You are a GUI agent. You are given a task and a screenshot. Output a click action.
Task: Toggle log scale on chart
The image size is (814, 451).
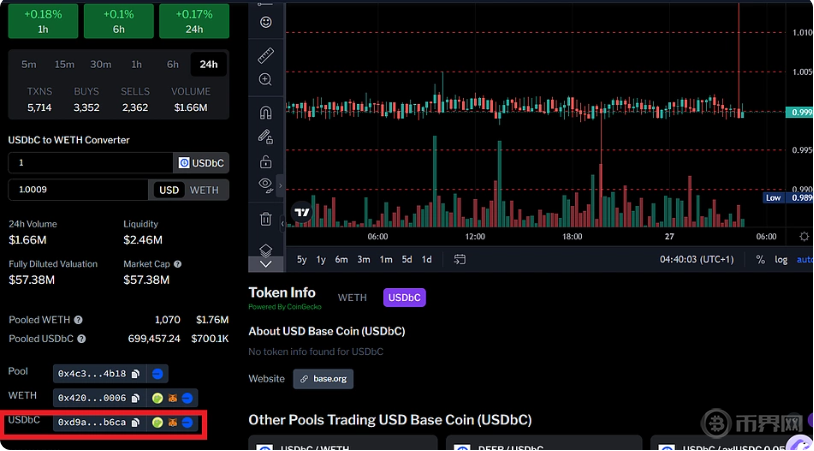click(x=781, y=259)
